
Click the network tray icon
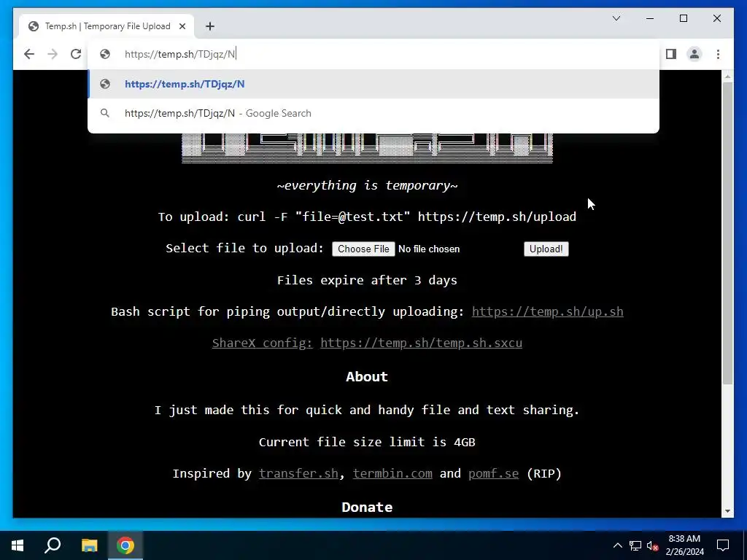pyautogui.click(x=635, y=545)
